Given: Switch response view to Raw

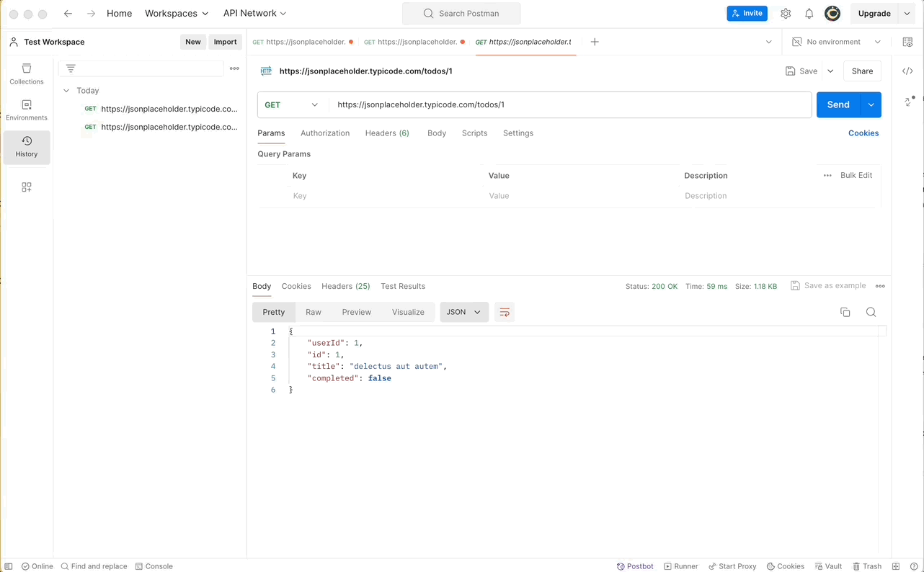Looking at the screenshot, I should [314, 312].
